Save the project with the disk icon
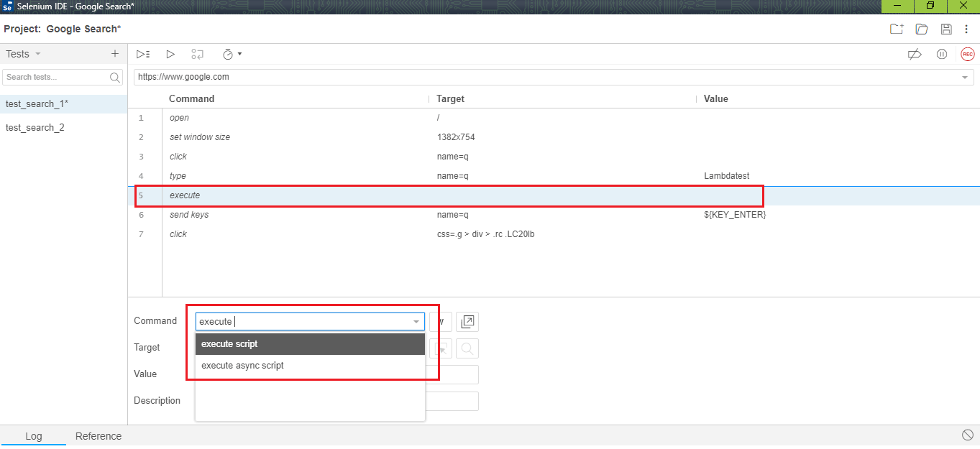Viewport: 980px width, 449px height. click(x=945, y=29)
